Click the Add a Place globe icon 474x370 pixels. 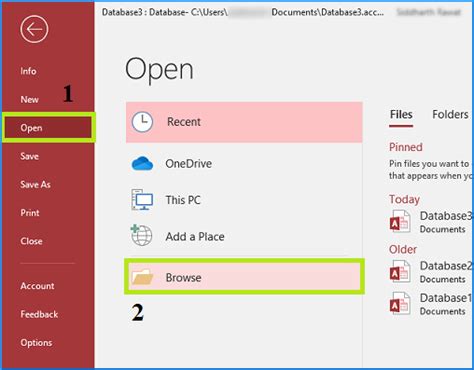coord(141,236)
